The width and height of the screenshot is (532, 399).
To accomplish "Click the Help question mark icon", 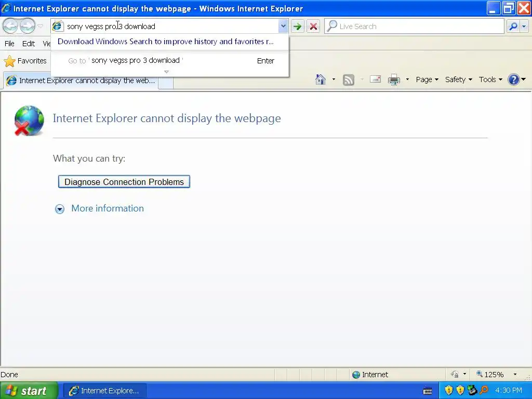I will [514, 79].
